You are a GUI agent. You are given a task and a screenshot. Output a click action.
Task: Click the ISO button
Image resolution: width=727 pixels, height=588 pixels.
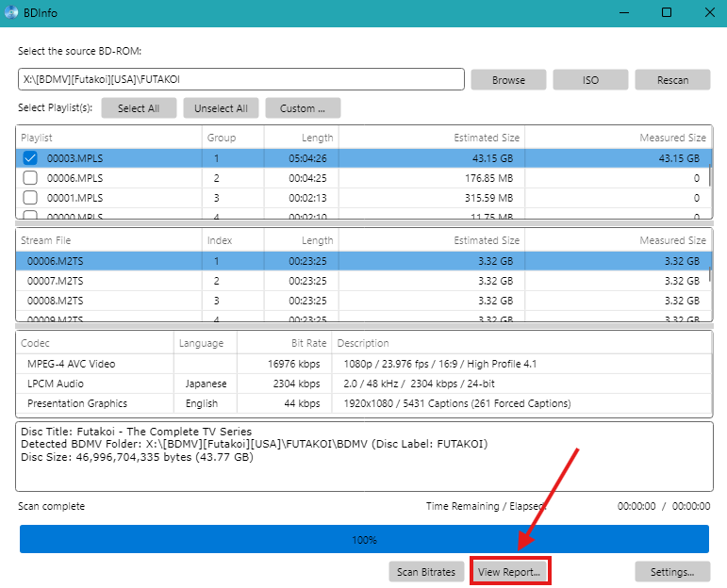pos(590,80)
